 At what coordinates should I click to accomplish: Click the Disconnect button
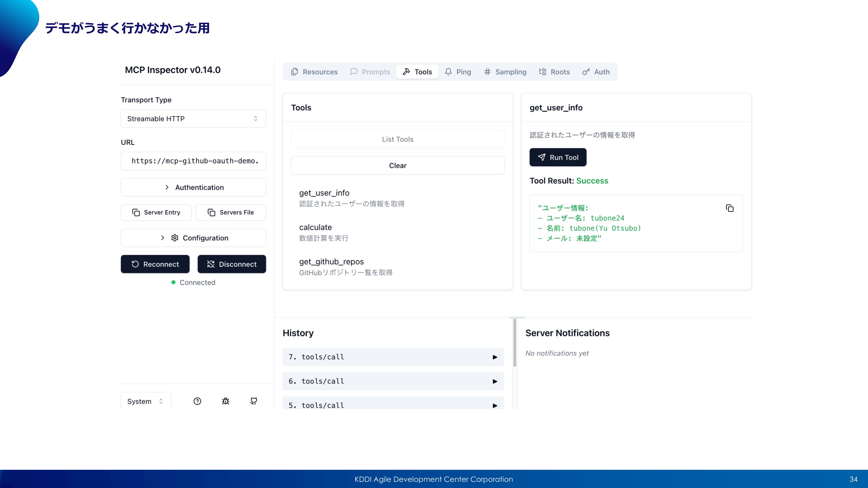(x=232, y=264)
